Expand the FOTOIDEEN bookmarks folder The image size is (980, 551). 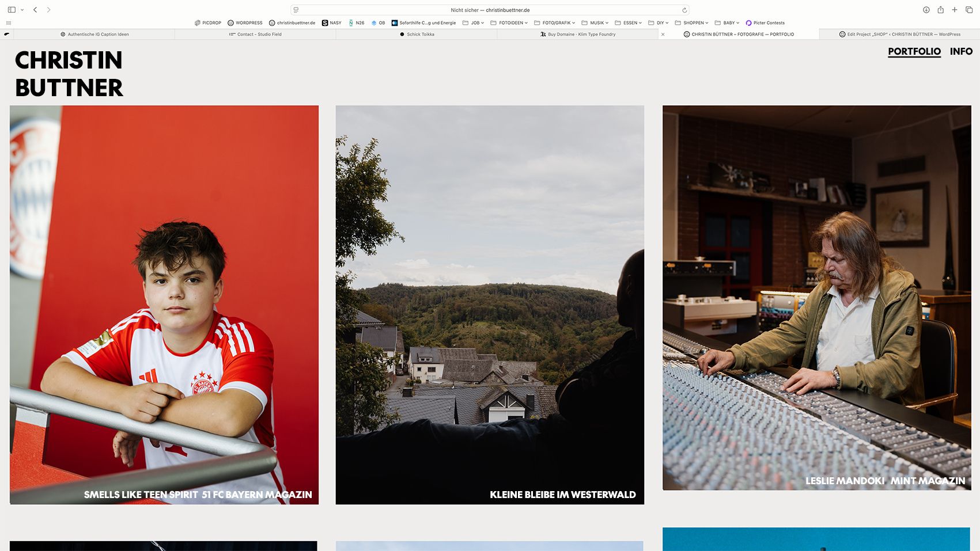[x=509, y=23]
